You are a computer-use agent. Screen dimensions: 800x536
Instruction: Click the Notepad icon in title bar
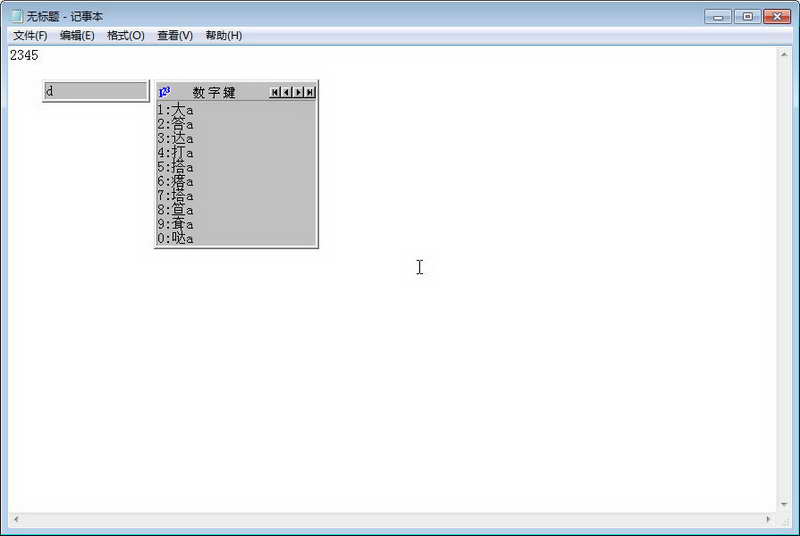17,16
